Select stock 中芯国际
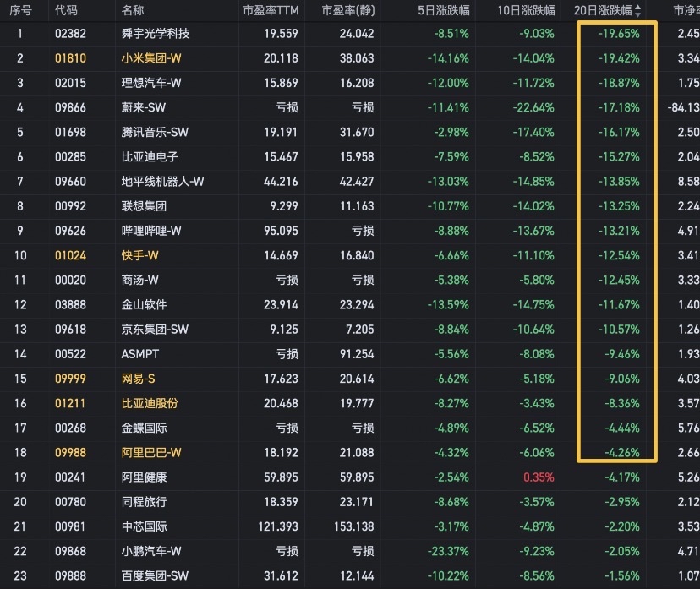The image size is (700, 589). point(144,526)
